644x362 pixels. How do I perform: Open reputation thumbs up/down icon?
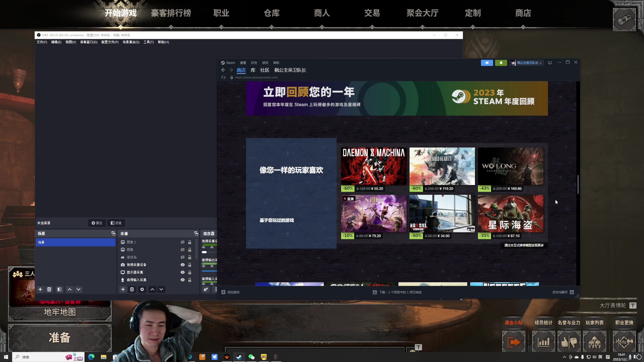(569, 342)
